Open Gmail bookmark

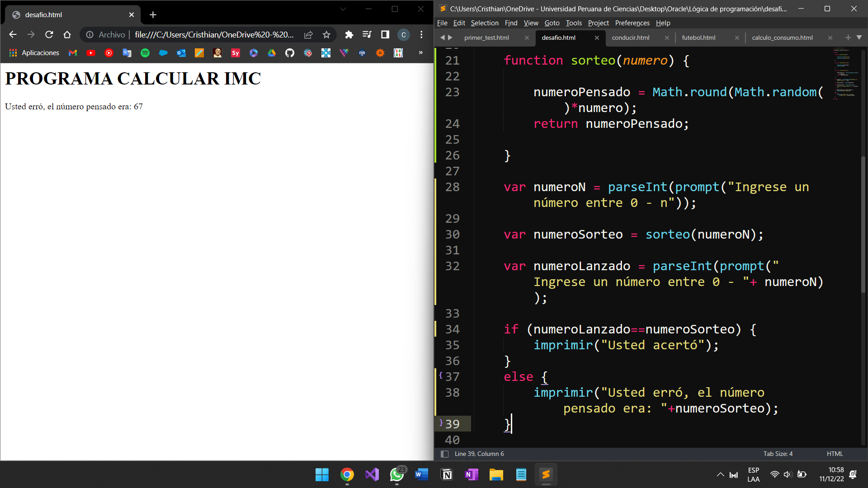pos(73,53)
